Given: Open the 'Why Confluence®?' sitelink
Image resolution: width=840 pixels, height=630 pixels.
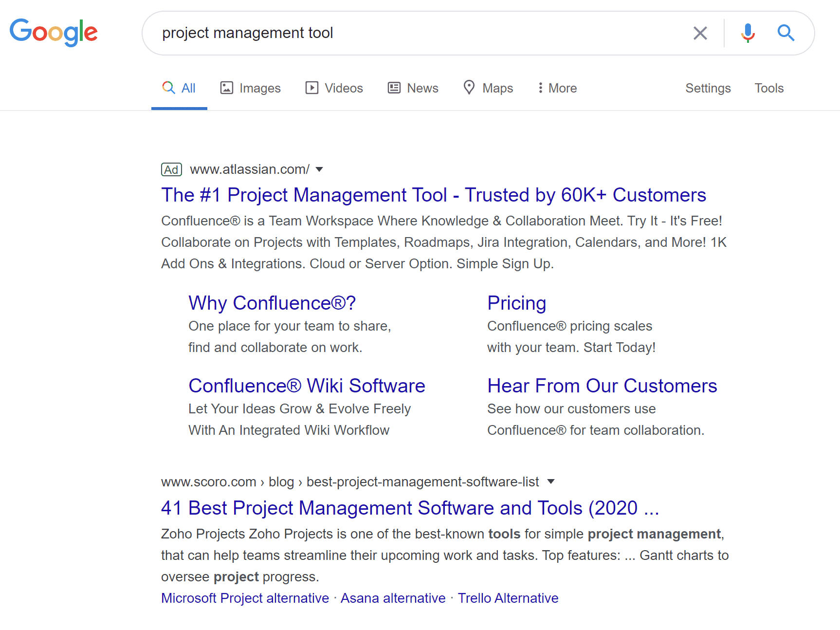Looking at the screenshot, I should pos(272,303).
